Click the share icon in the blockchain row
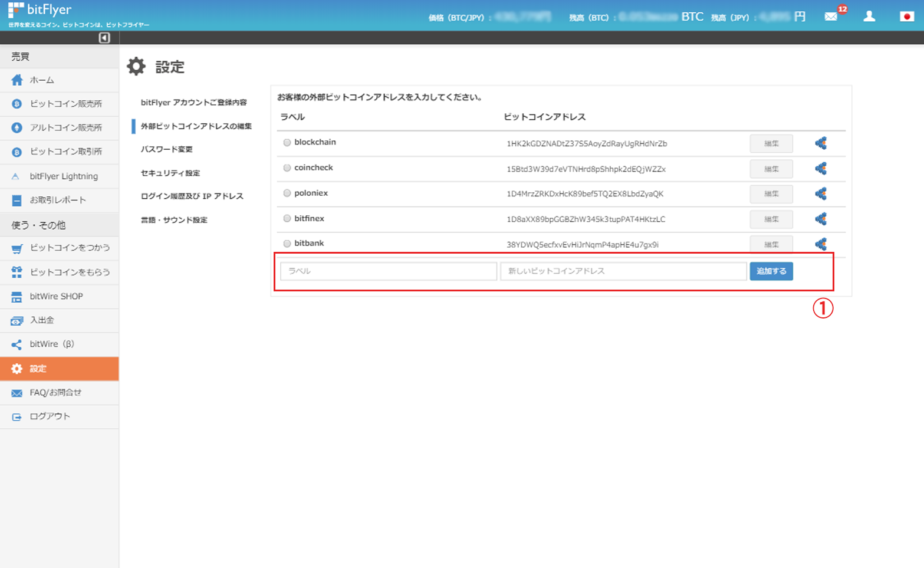This screenshot has width=924, height=568. click(821, 143)
